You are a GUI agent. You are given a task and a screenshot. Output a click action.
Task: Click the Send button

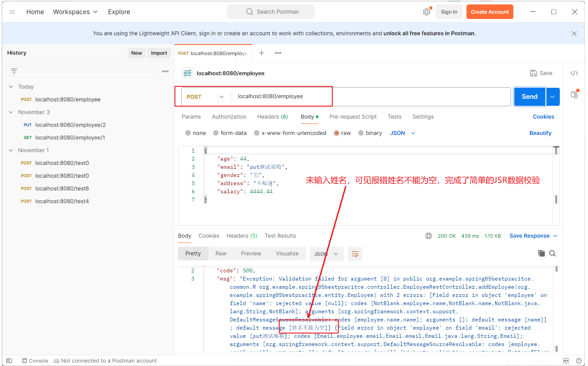click(529, 97)
